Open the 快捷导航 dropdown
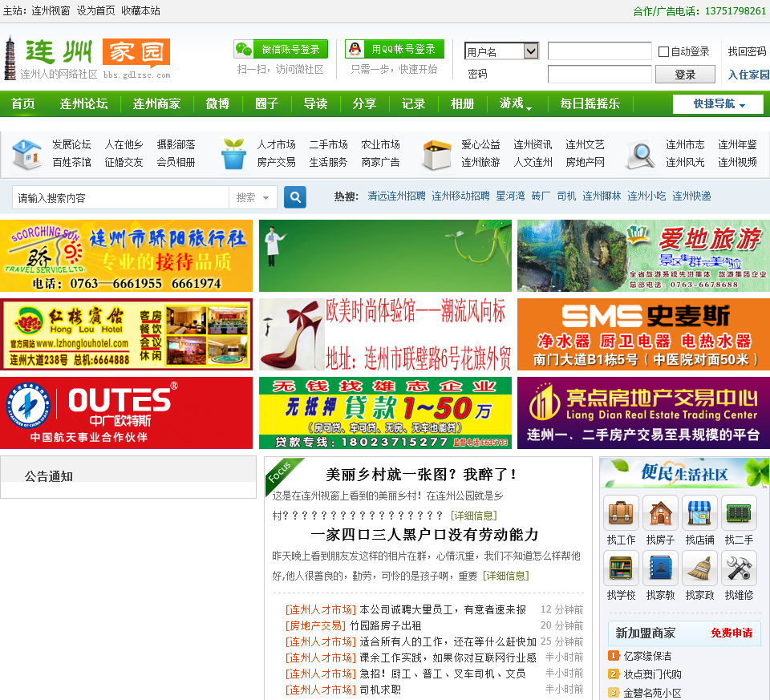The width and height of the screenshot is (770, 700). point(718,104)
